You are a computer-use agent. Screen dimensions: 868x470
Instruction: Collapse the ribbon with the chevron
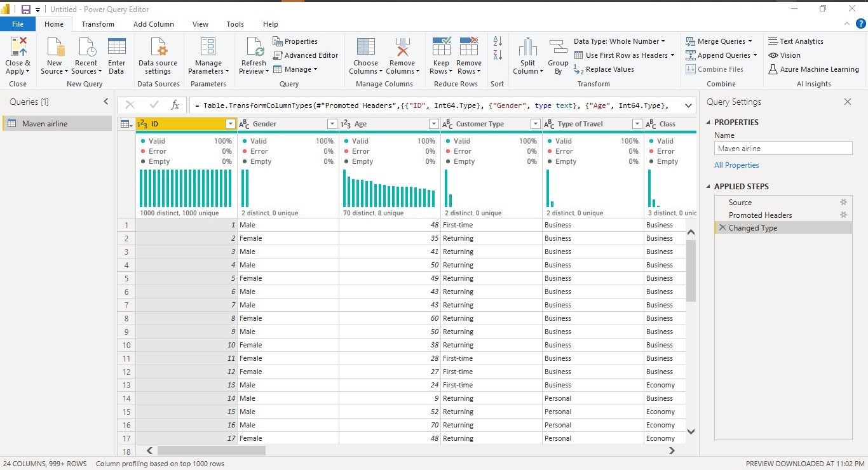(x=846, y=23)
